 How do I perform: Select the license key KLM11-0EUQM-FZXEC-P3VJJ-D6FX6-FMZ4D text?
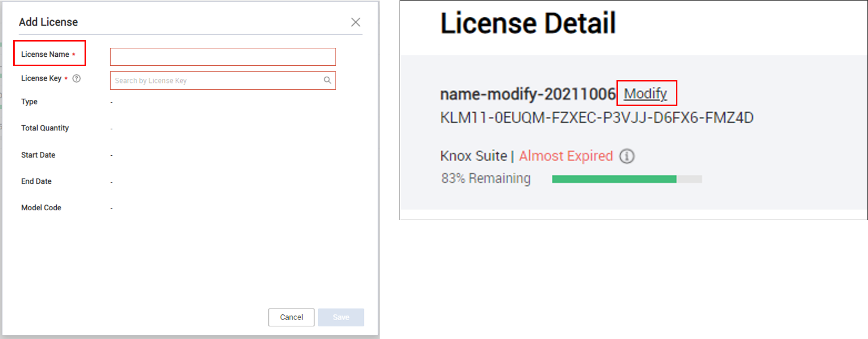(597, 118)
